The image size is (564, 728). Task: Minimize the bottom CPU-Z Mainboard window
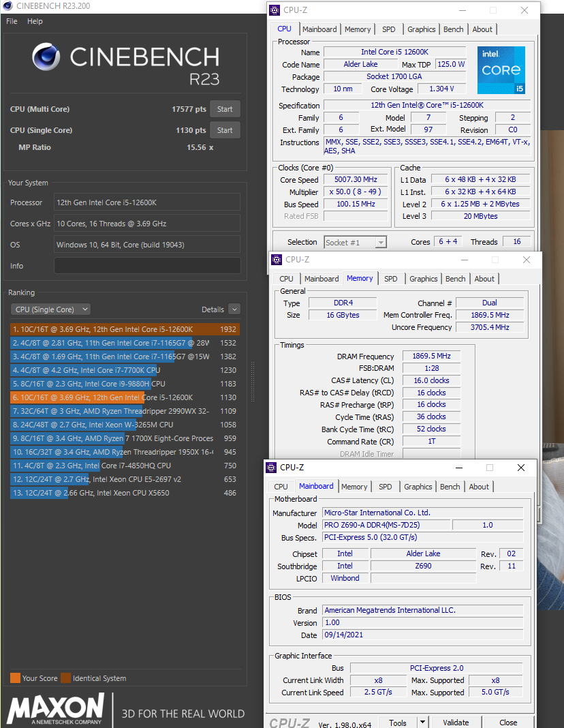(x=458, y=468)
